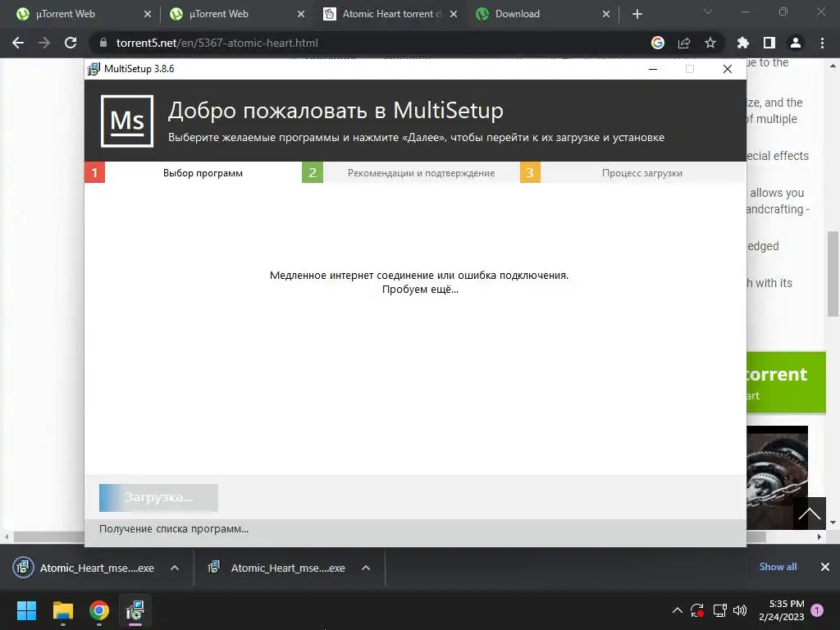Click the scroll-to-top arrow on page
The image size is (840, 630).
pyautogui.click(x=809, y=514)
